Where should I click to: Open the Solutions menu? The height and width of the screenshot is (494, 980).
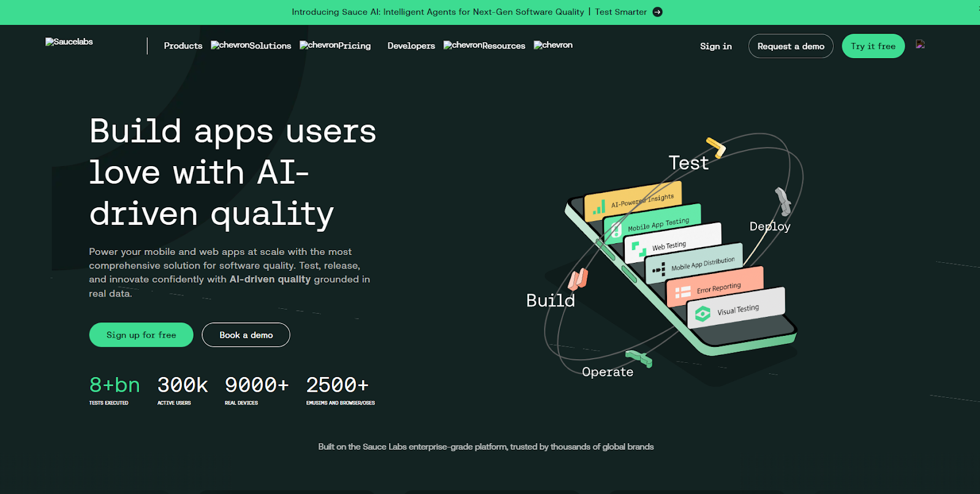point(270,46)
